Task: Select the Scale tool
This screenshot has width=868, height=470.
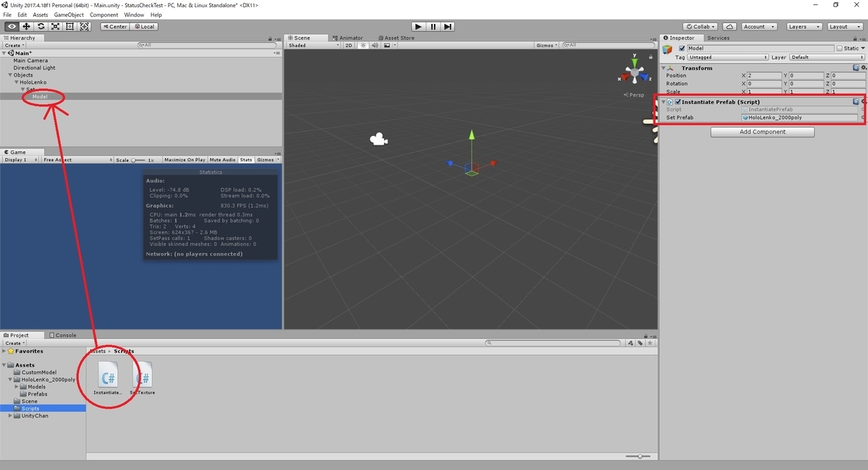Action: pos(55,27)
